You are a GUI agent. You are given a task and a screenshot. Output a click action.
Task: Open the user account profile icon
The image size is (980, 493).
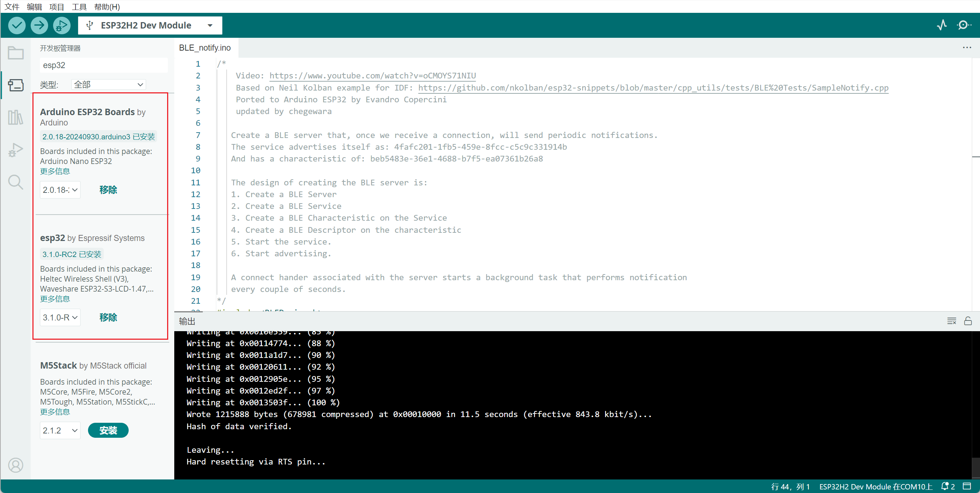[16, 465]
